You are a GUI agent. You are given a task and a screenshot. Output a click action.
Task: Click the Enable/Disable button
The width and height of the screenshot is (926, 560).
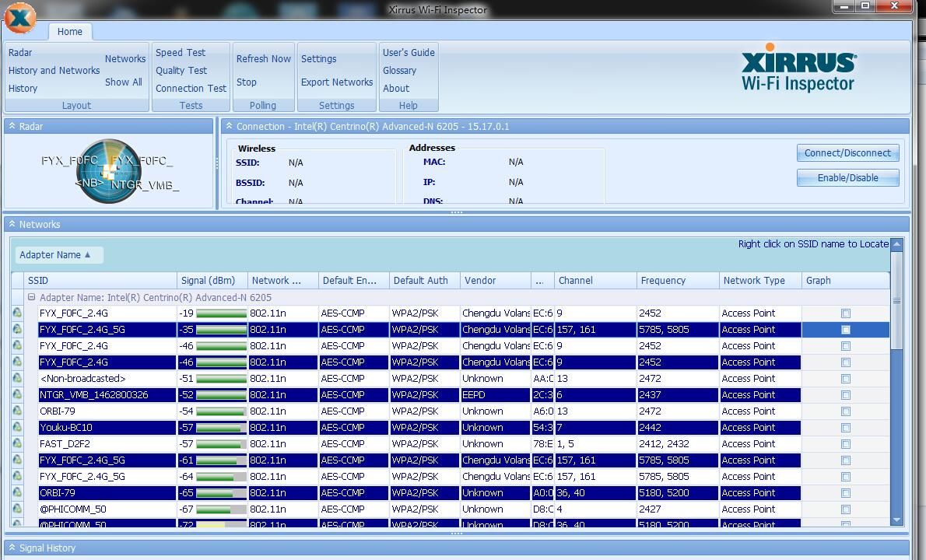(x=847, y=177)
